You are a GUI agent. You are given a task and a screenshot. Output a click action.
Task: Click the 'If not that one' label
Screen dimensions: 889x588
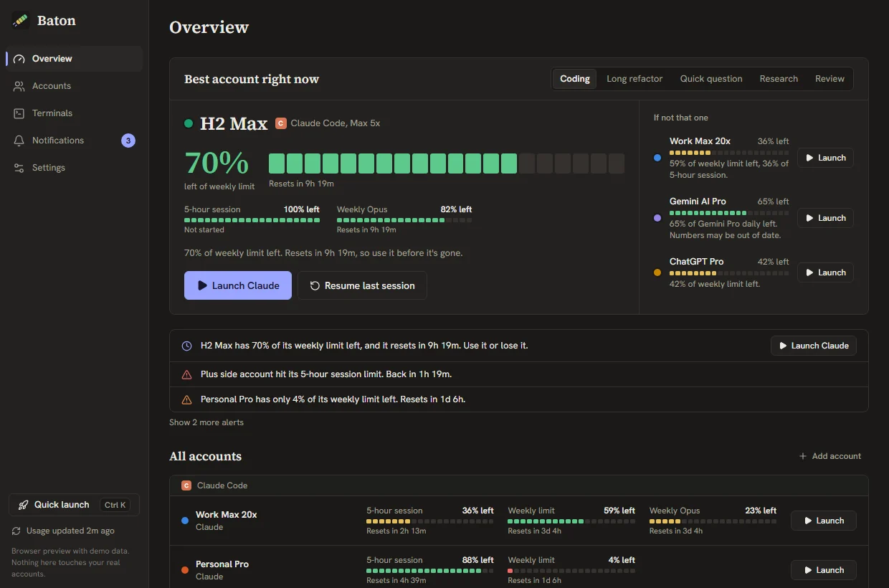point(681,118)
